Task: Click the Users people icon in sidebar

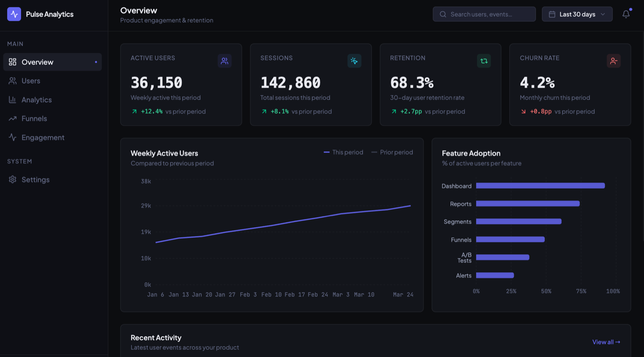Action: (12, 81)
